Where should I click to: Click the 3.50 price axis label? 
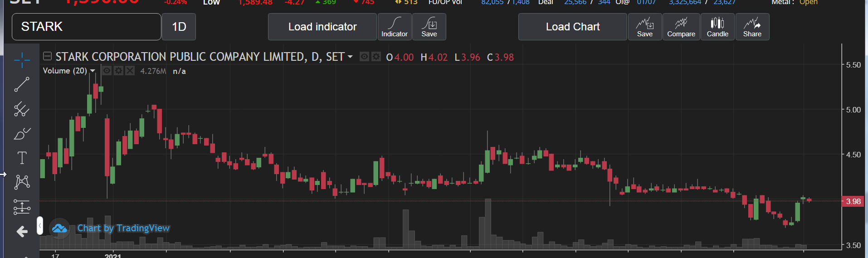(x=853, y=245)
